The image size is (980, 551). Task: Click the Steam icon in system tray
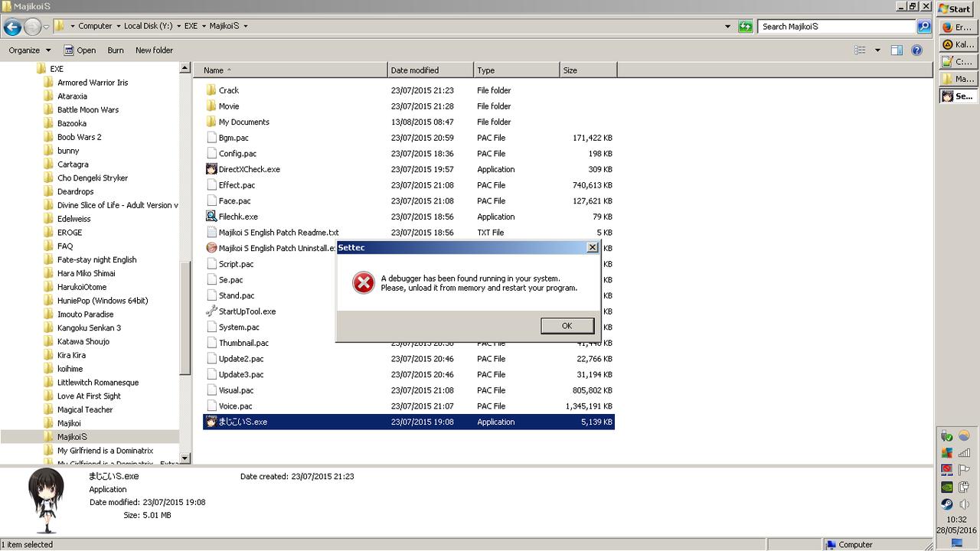947,504
